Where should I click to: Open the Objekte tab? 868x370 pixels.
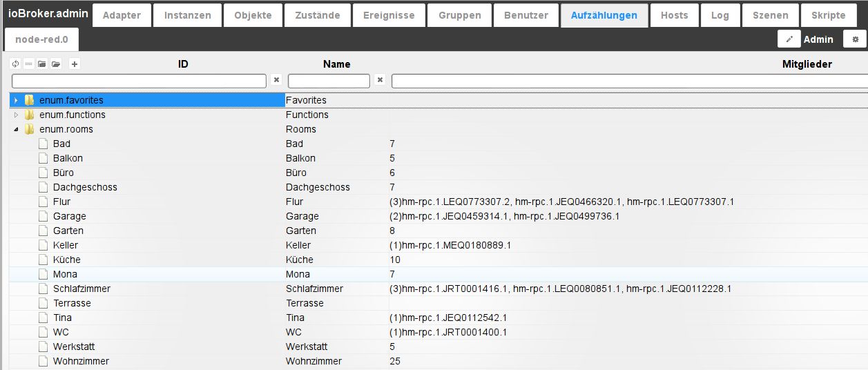pos(253,15)
